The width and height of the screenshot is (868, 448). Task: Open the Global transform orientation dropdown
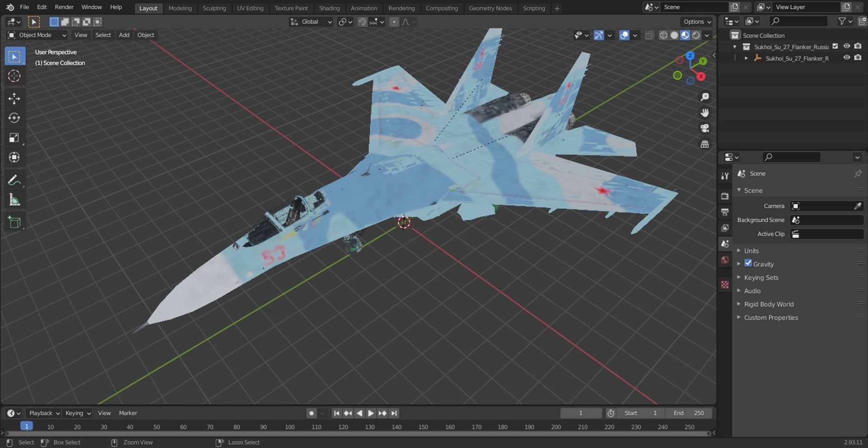click(x=311, y=22)
